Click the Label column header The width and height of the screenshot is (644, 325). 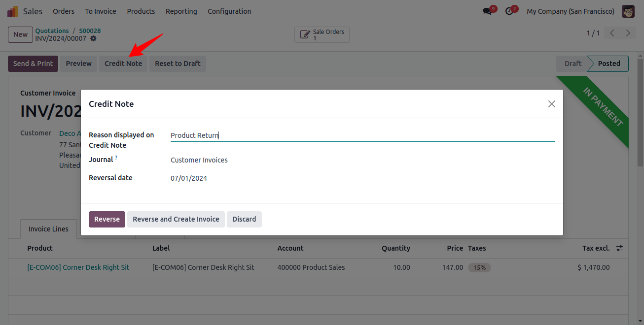[161, 248]
